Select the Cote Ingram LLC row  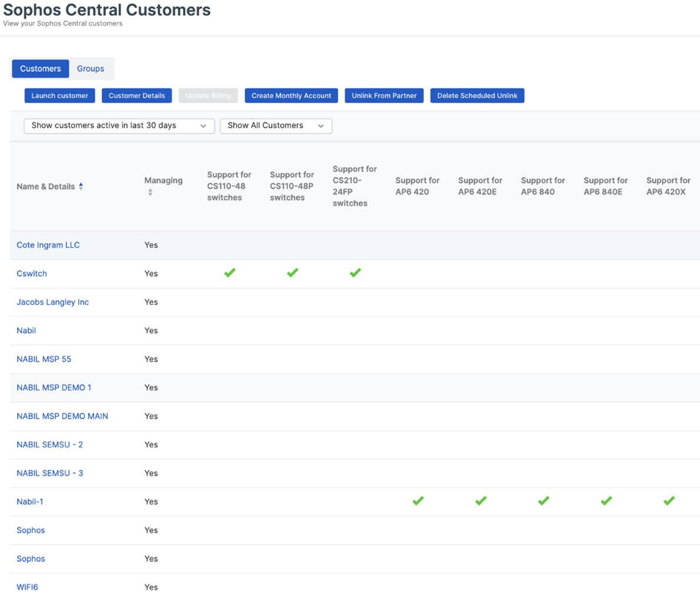click(x=48, y=245)
